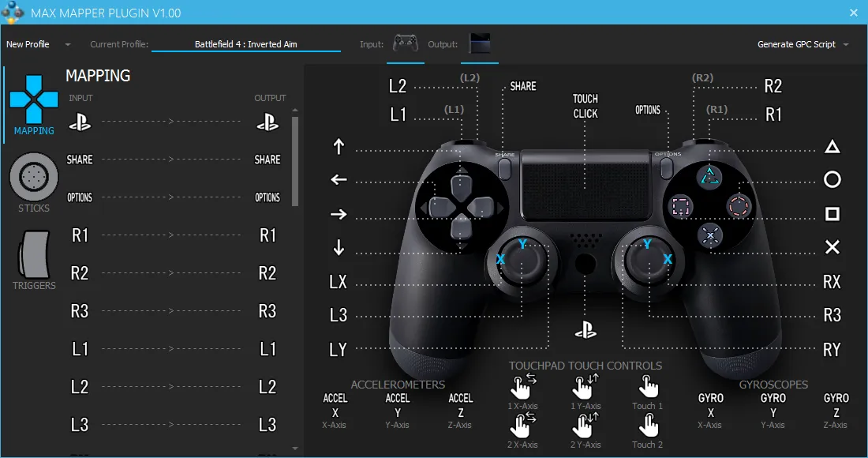Click the PS logo below the controller

coord(586,331)
